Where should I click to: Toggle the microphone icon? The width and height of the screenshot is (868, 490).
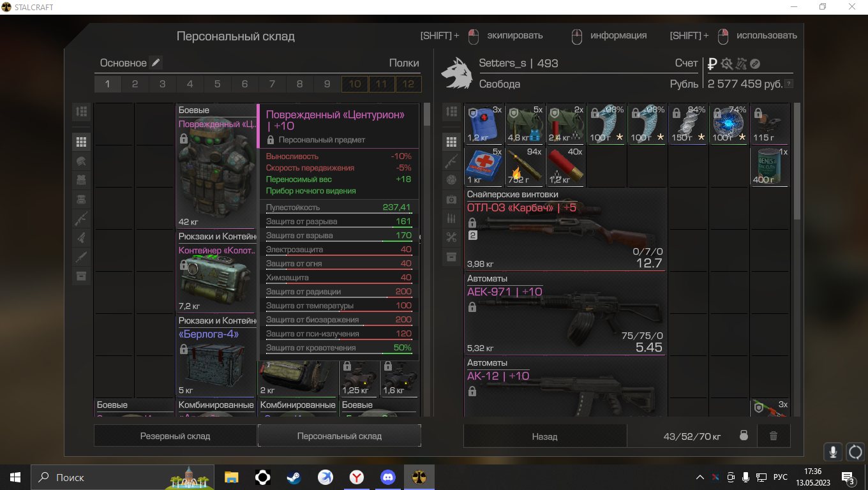click(833, 452)
